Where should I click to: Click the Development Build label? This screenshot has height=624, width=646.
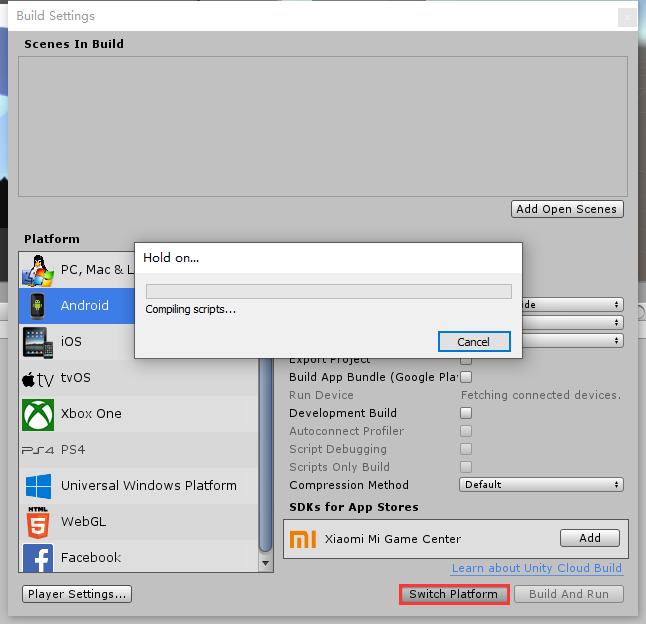pyautogui.click(x=343, y=413)
